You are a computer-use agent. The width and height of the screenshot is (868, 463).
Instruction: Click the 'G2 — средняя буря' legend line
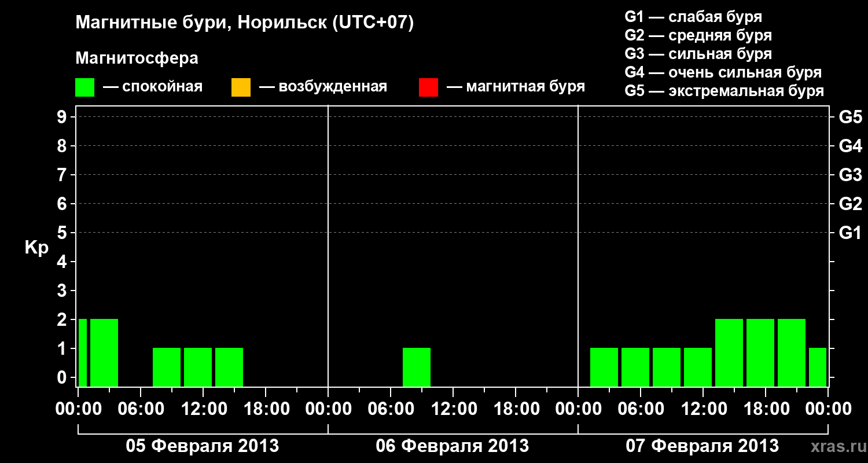pyautogui.click(x=698, y=35)
